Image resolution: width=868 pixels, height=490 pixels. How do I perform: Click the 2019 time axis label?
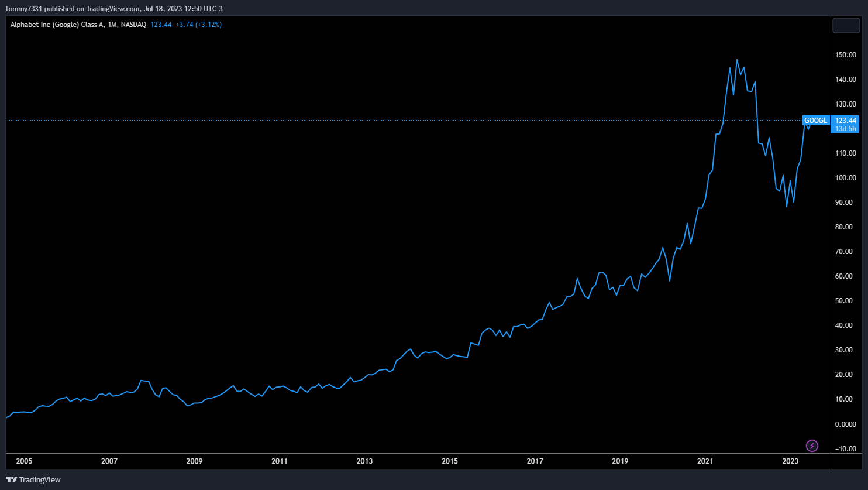(620, 461)
